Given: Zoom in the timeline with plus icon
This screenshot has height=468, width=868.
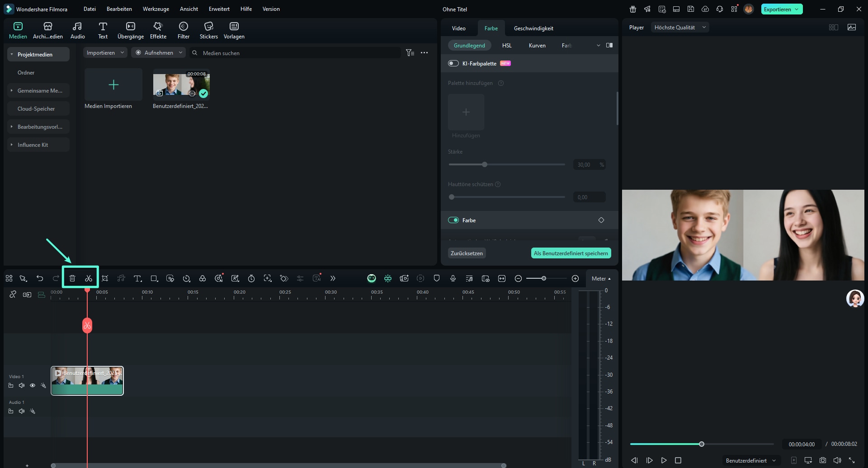Looking at the screenshot, I should click(575, 278).
